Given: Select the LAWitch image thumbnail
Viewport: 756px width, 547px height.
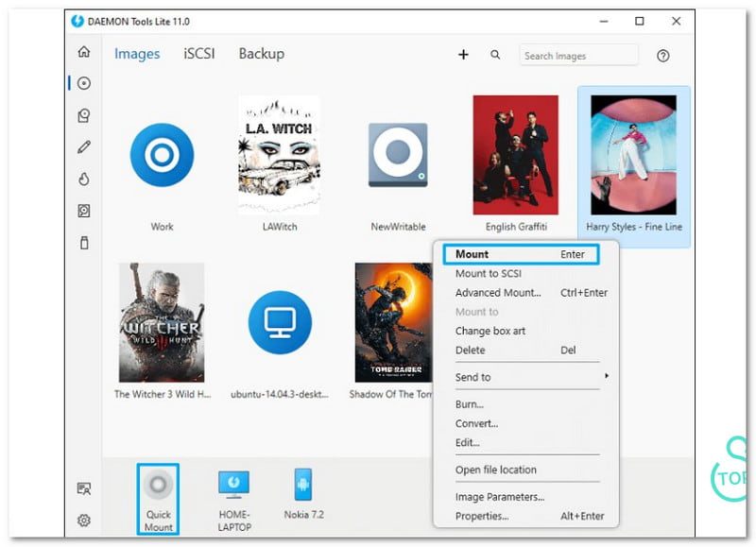Looking at the screenshot, I should tap(279, 155).
